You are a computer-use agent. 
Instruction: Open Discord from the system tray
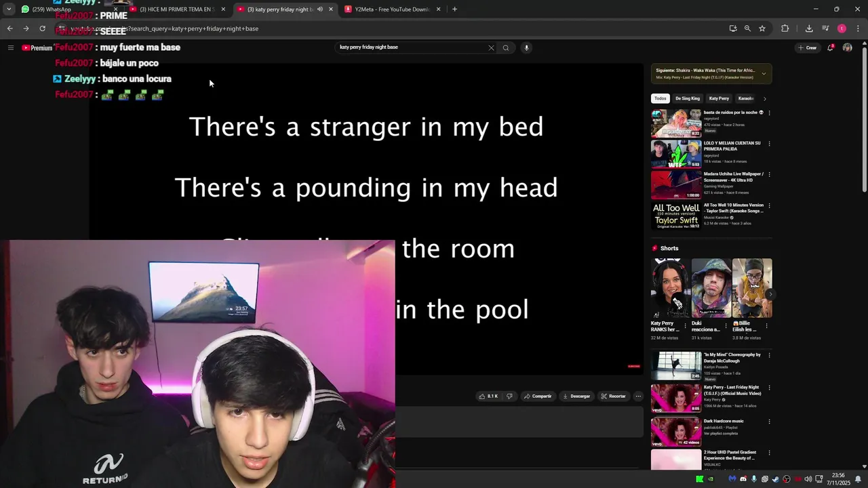(x=743, y=479)
